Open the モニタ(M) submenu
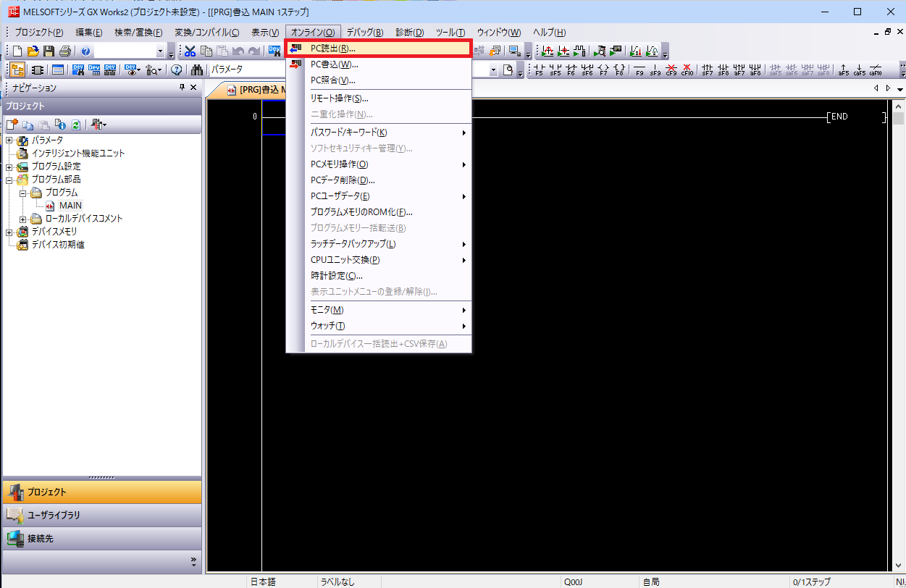This screenshot has width=906, height=588. [379, 310]
